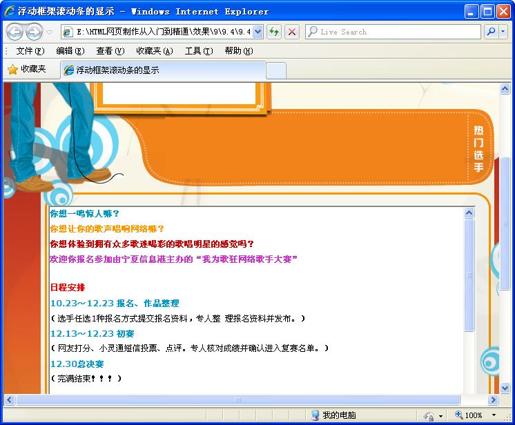Click the red Stop loading icon
This screenshot has width=515, height=425.
292,32
